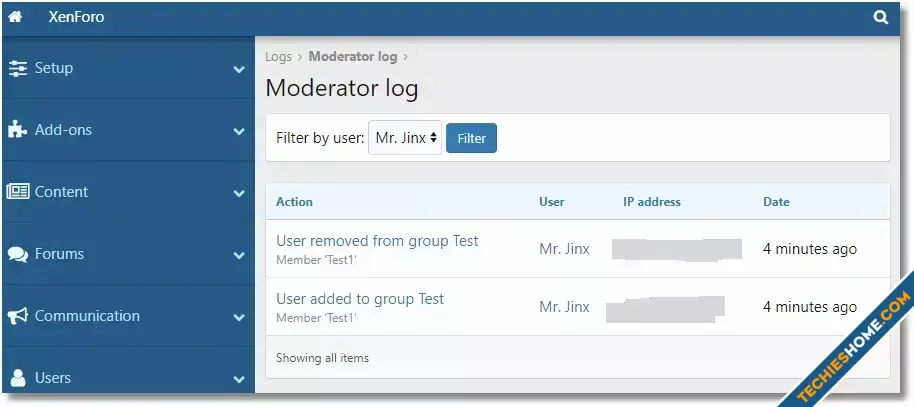Viewport: 914px width, 407px height.
Task: Expand the Communication section chevron
Action: coord(239,317)
